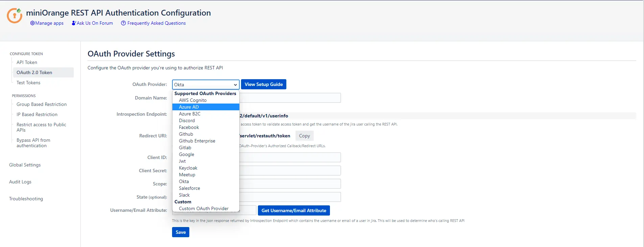Pick Facebook in the provider list
644x247 pixels.
click(206, 127)
